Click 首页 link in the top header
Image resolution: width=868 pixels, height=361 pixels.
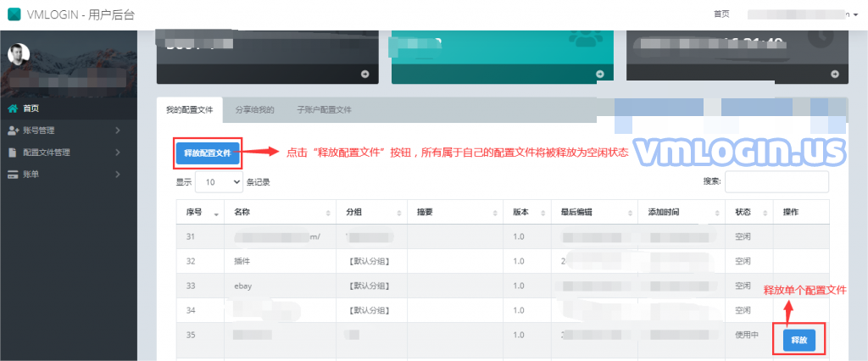[721, 14]
